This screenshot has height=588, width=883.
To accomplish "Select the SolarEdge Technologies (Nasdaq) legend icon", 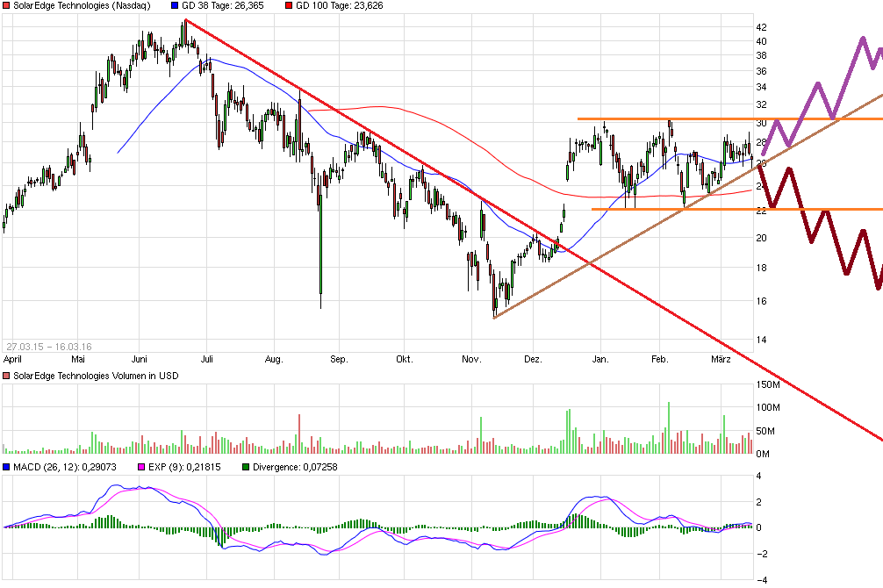I will pos(6,6).
